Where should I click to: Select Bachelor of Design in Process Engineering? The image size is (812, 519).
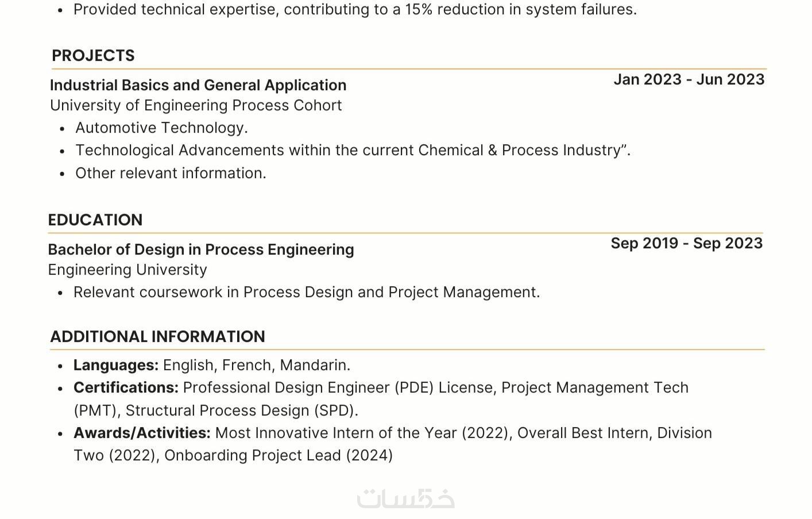pyautogui.click(x=201, y=249)
